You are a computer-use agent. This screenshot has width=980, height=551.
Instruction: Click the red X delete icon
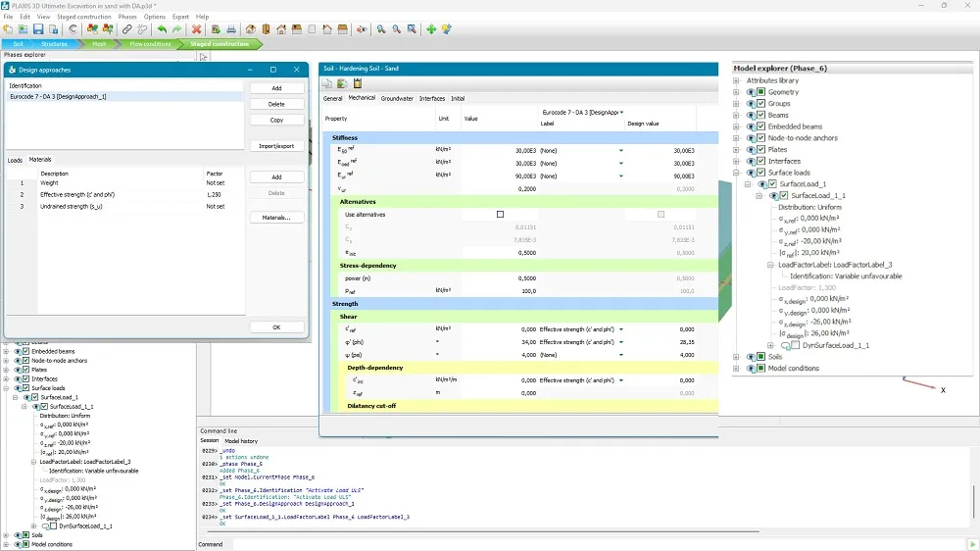point(196,29)
